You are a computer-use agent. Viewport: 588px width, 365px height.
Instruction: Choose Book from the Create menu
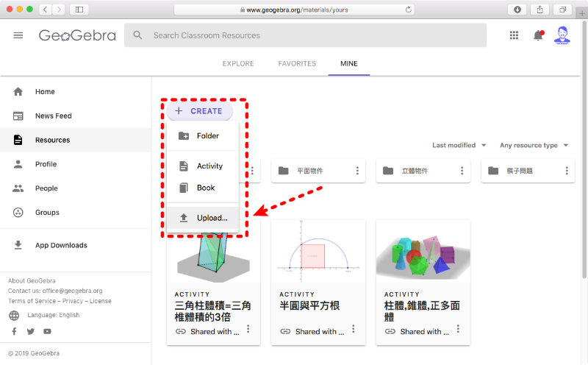pyautogui.click(x=203, y=188)
